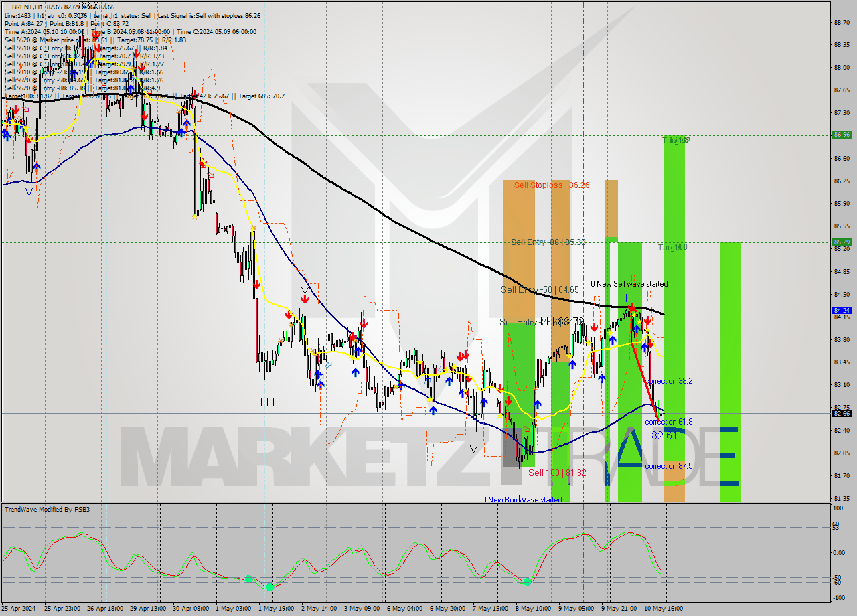Click the '1 May 19:00' date label
This screenshot has width=857, height=616.
click(278, 608)
